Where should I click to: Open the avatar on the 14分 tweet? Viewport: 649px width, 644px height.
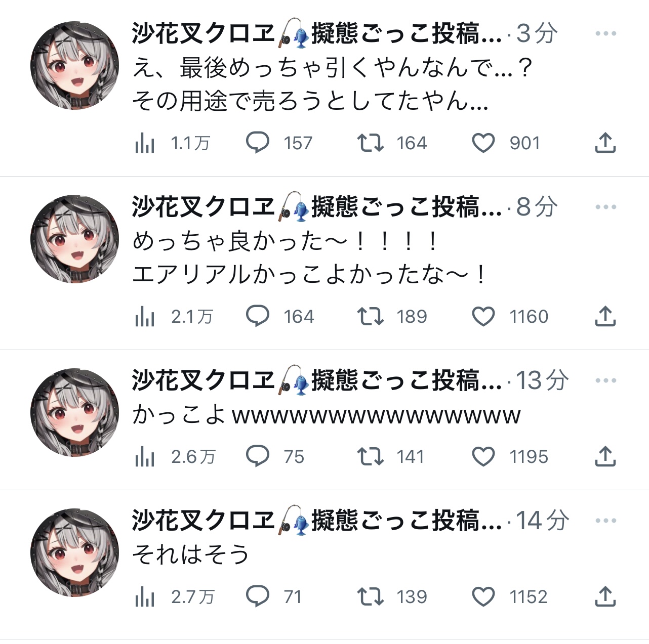pyautogui.click(x=75, y=552)
